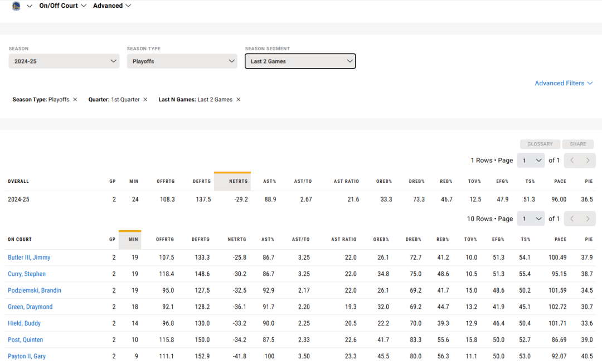The width and height of the screenshot is (602, 364).
Task: Open the On Court table page number dropdown
Action: pyautogui.click(x=531, y=219)
